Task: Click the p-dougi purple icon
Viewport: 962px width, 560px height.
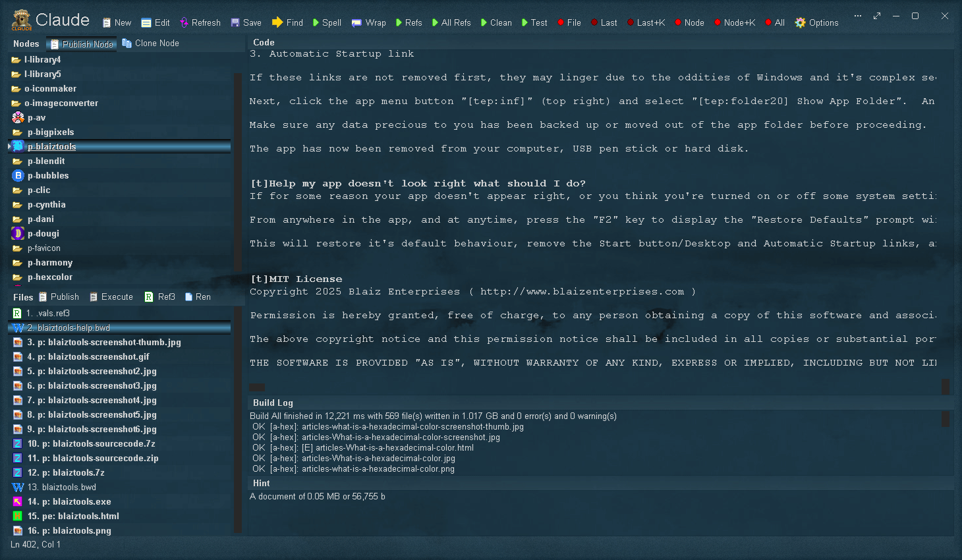Action: (18, 233)
